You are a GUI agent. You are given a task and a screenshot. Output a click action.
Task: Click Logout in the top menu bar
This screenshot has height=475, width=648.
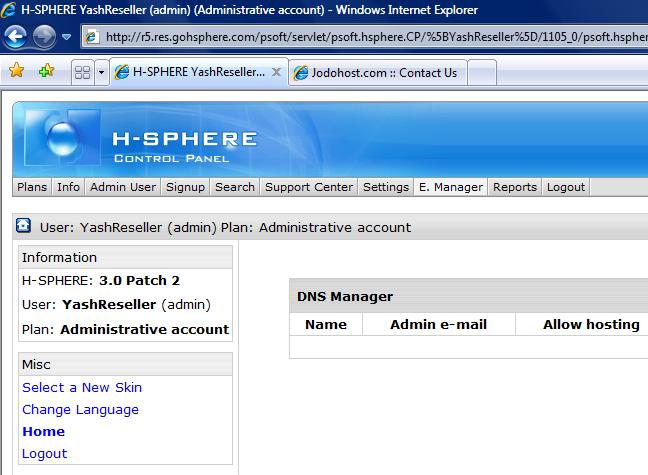point(566,187)
